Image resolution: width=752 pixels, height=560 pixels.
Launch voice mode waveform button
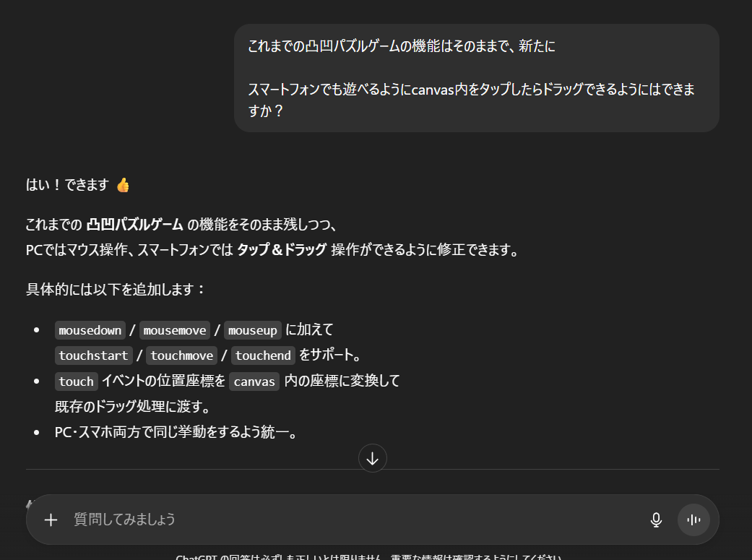click(693, 520)
